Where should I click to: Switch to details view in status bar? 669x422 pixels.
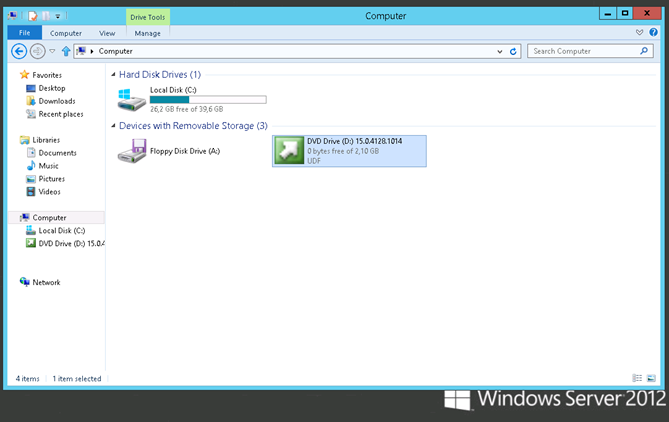pyautogui.click(x=637, y=378)
